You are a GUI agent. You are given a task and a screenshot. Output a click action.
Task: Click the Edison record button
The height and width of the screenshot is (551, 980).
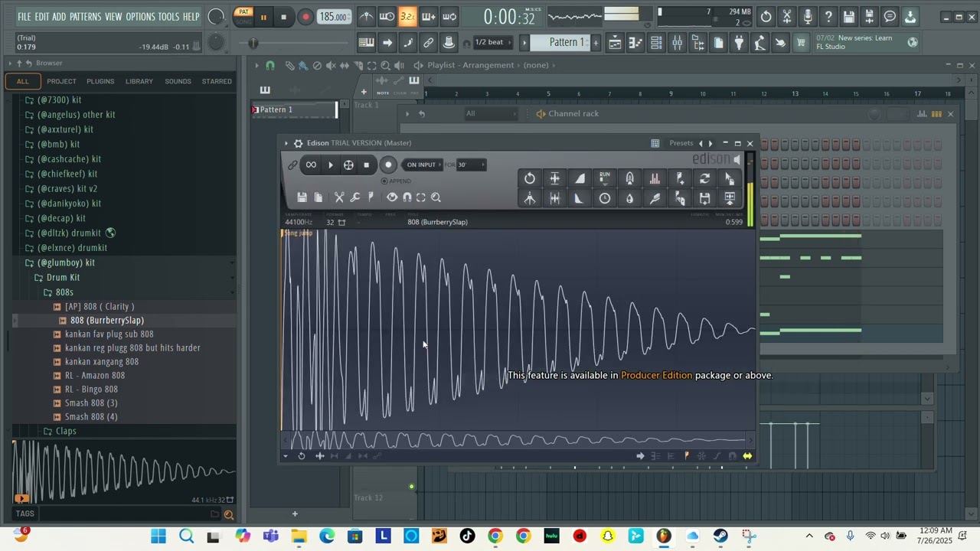[x=388, y=165]
